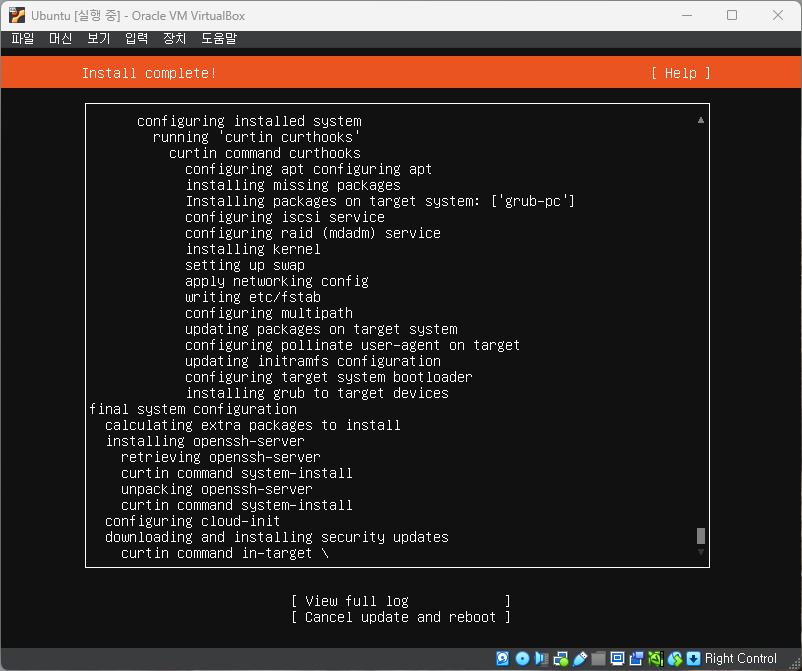Click the CPU execution engine status icon
The height and width of the screenshot is (671, 802).
point(655,658)
